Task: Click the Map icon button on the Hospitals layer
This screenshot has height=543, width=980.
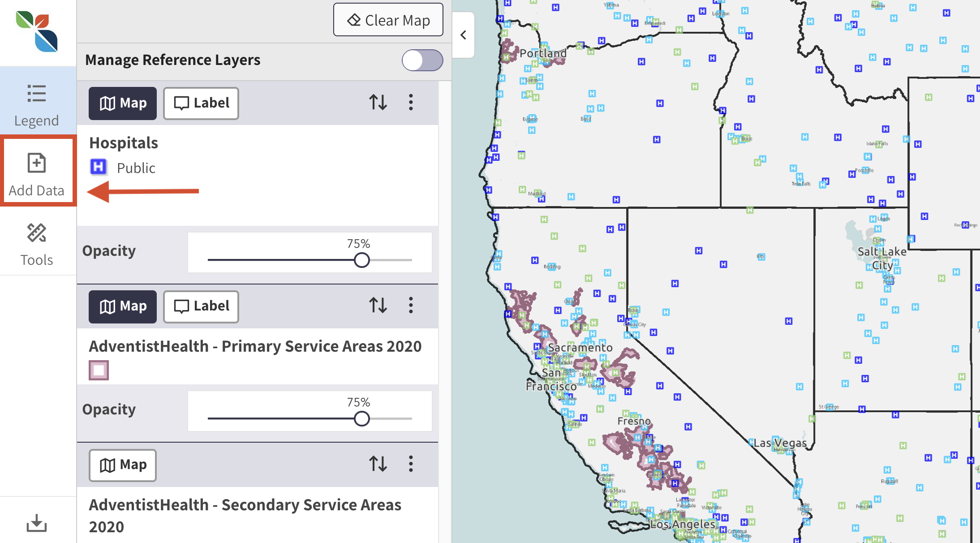Action: 122,103
